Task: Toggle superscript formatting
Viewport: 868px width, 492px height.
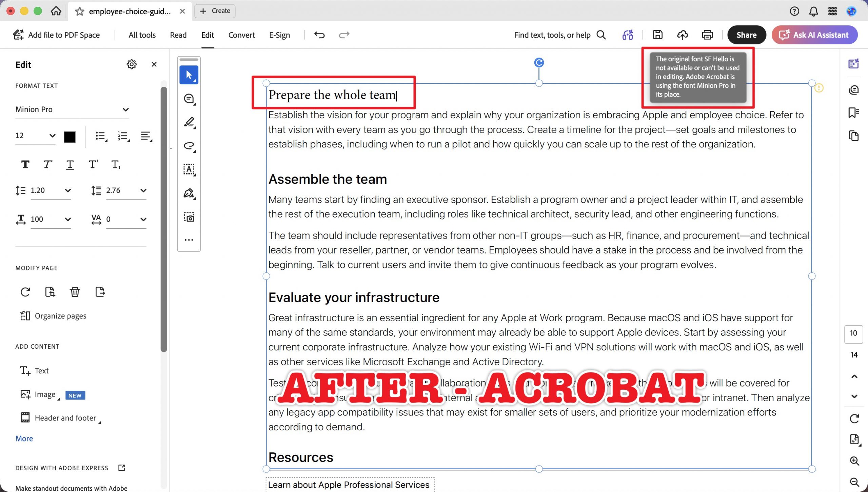Action: (93, 165)
